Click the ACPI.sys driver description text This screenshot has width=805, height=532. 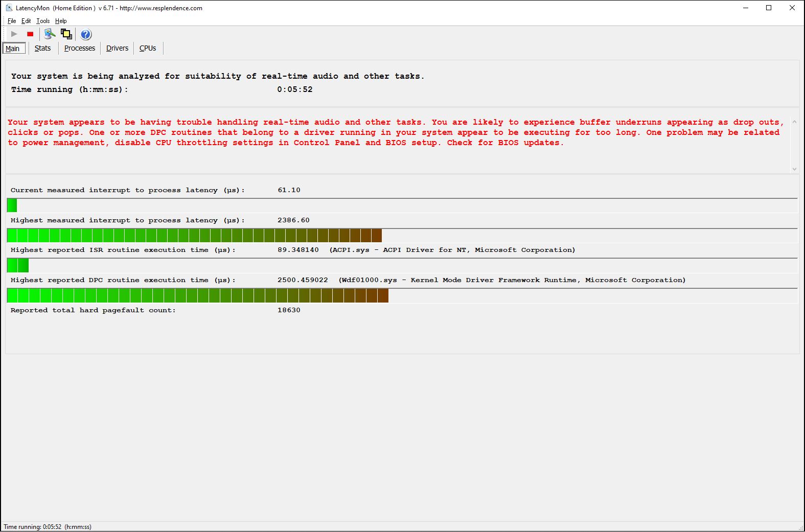452,250
